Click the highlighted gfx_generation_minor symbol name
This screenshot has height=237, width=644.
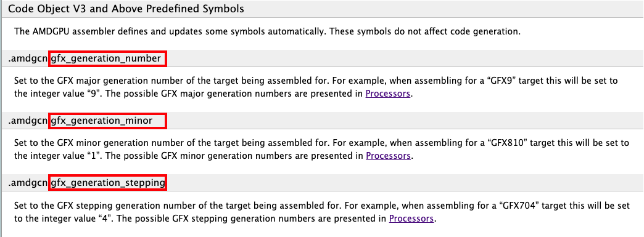tap(107, 121)
